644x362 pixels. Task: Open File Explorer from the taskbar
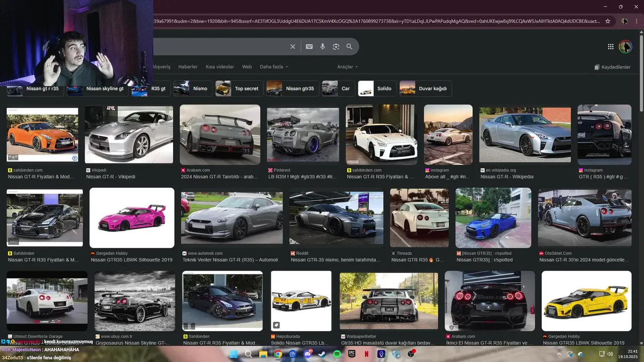263,354
